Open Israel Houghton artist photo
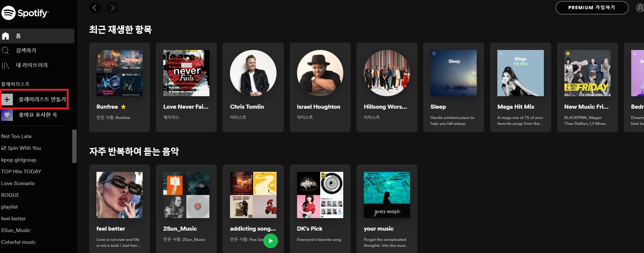The height and width of the screenshot is (253, 644). [x=320, y=73]
